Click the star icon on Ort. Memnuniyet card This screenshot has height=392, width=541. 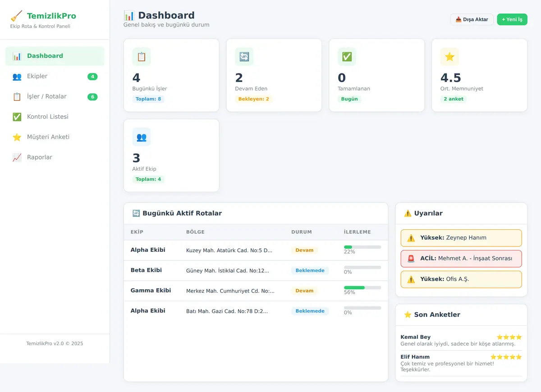450,57
